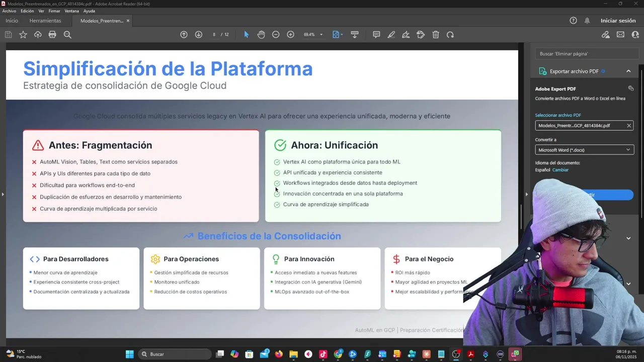Remove the selected Modelos_Preentr file with X
The height and width of the screenshot is (362, 644).
click(x=628, y=126)
